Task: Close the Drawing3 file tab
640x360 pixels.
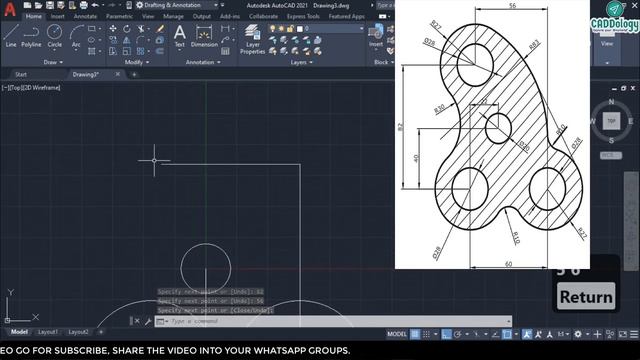Action: (x=118, y=74)
